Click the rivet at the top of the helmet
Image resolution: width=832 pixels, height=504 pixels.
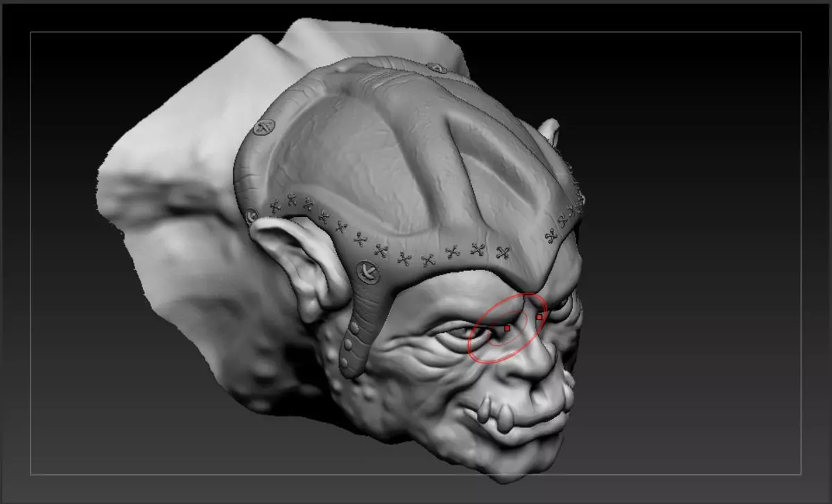click(x=437, y=67)
